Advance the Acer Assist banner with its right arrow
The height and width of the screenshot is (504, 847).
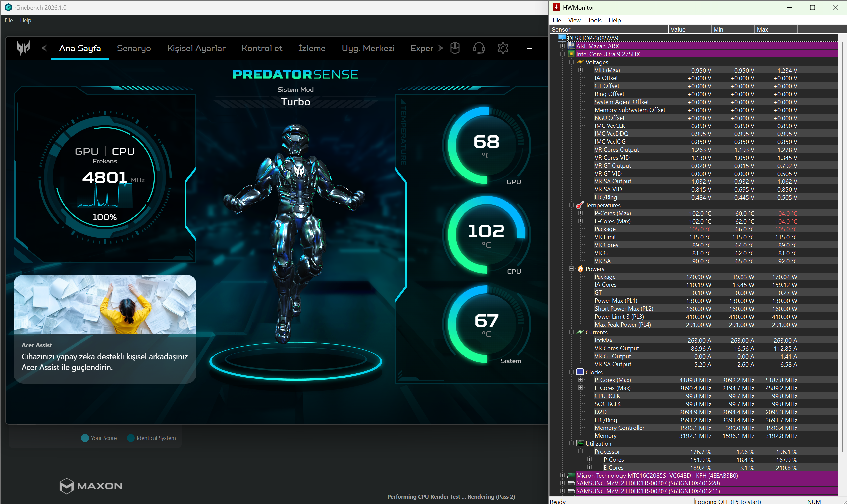coord(183,324)
